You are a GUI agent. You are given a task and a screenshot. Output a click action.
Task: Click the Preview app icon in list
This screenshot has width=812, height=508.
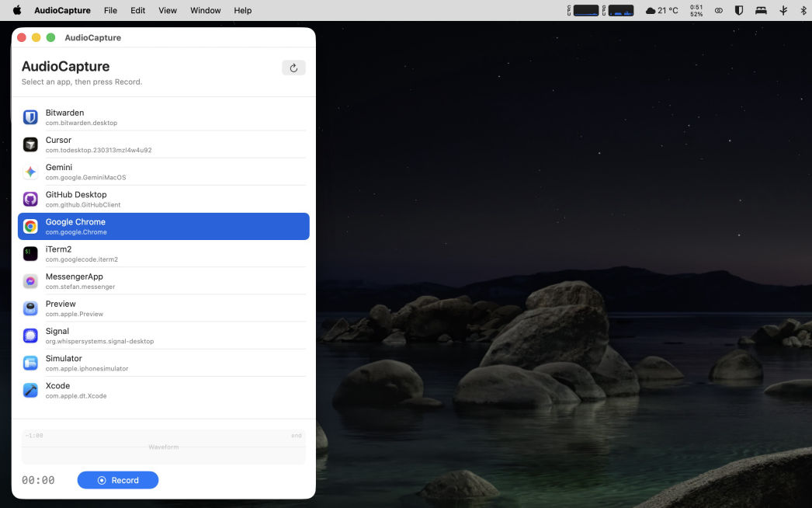(30, 308)
